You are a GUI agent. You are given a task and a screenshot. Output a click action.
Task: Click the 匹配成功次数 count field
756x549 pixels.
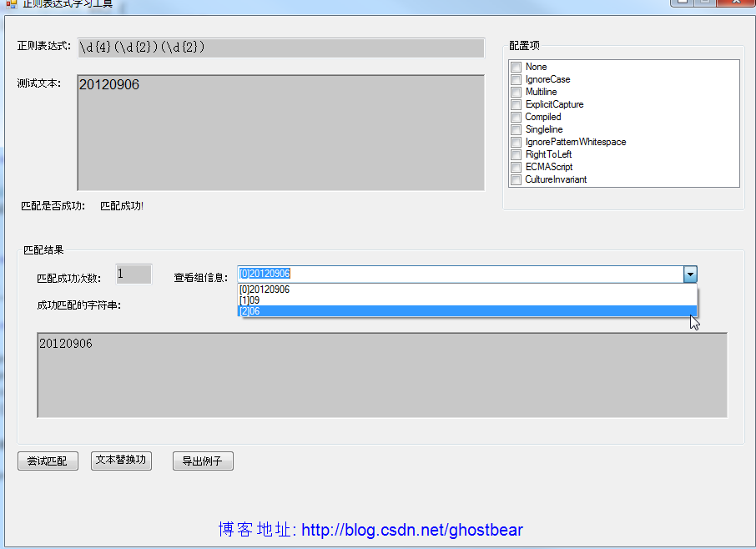click(x=134, y=274)
